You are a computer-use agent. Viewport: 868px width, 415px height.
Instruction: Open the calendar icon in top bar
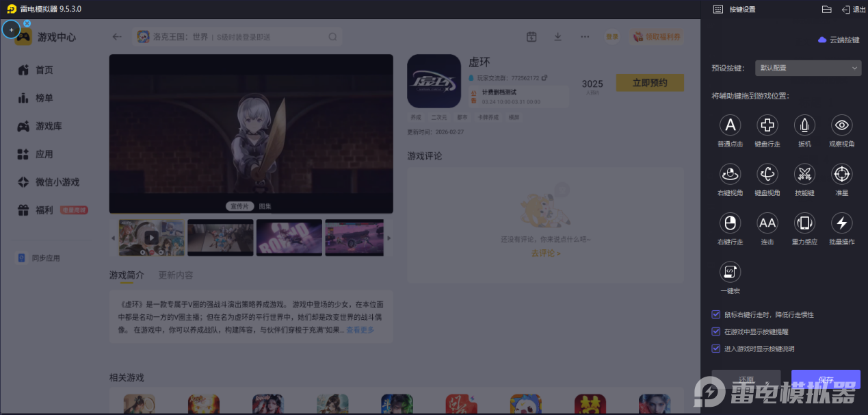click(531, 37)
